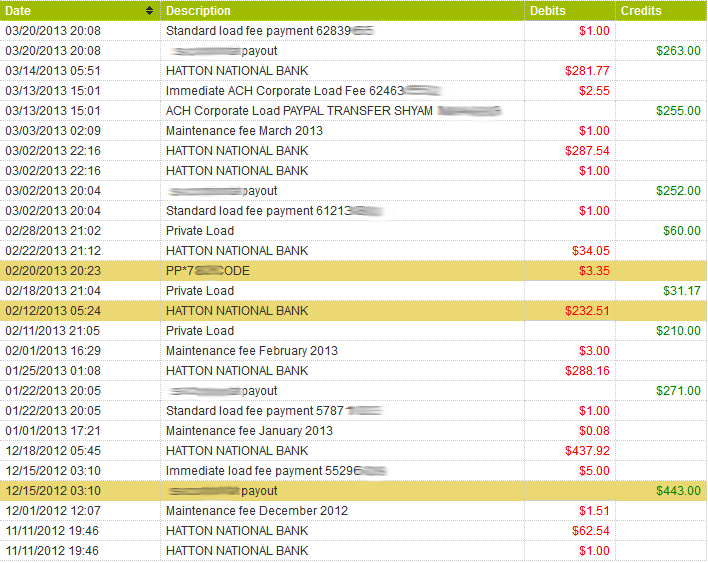Click the $437.92 debit amount
The width and height of the screenshot is (708, 563).
pos(587,451)
